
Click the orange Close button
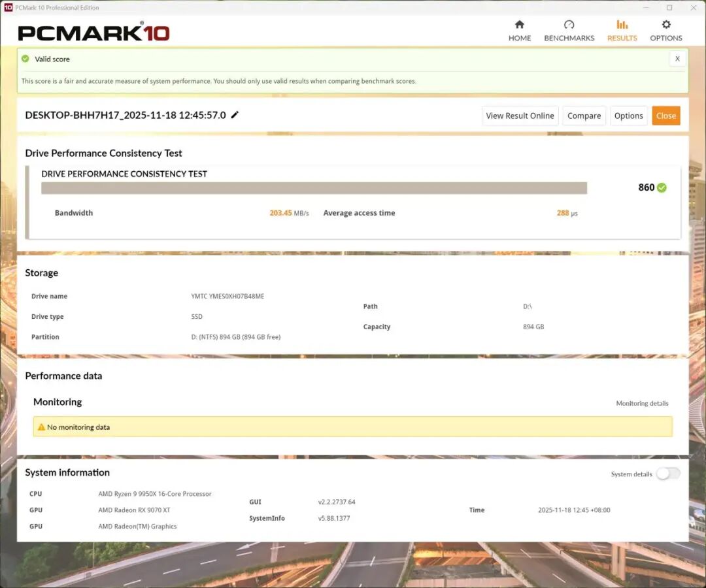tap(666, 116)
